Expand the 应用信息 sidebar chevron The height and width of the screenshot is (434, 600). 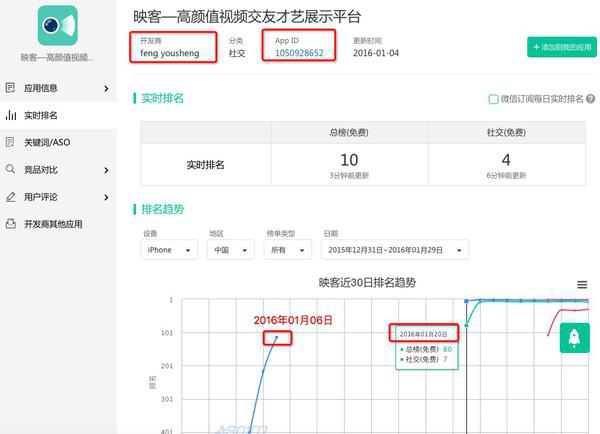(x=106, y=88)
